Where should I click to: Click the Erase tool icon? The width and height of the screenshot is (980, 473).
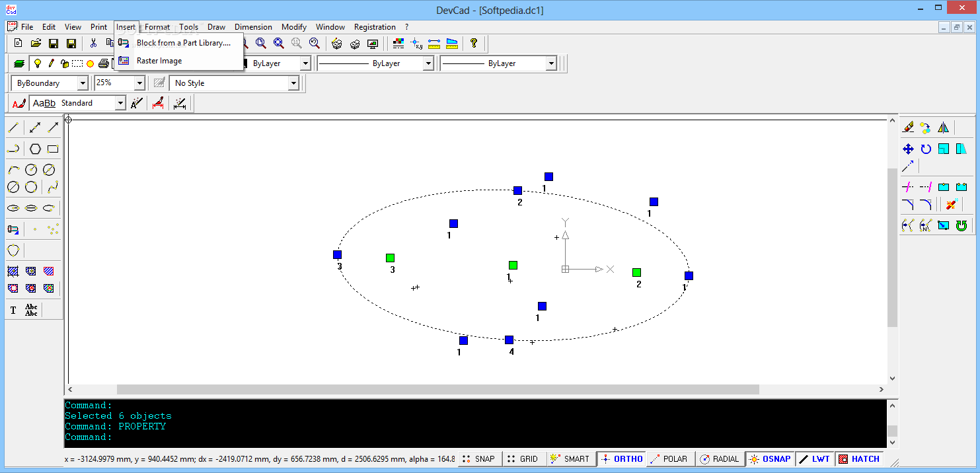[x=908, y=127]
